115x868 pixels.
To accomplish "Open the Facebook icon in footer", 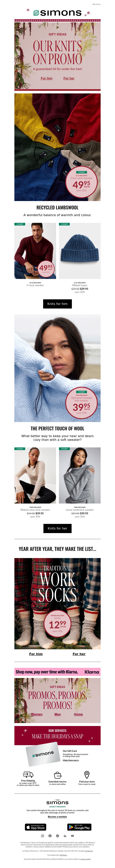I will [50, 836].
